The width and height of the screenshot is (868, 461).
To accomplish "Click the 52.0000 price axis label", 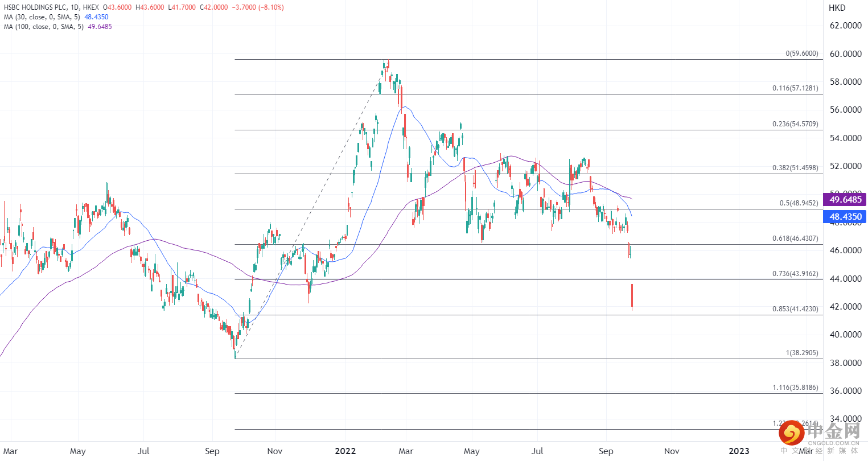I will pyautogui.click(x=845, y=166).
